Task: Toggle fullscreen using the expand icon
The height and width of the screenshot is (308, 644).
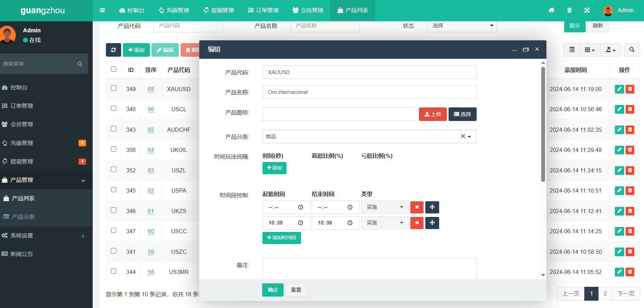Action: 587,10
